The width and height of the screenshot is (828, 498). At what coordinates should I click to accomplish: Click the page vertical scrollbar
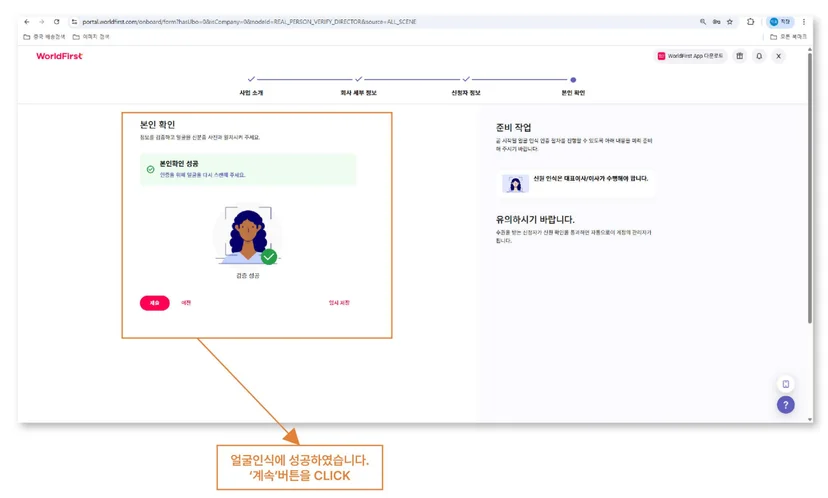point(810,187)
